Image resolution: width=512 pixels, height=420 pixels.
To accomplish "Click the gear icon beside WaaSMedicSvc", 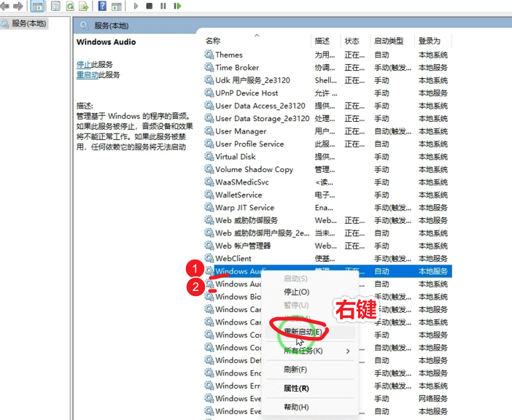I will click(x=209, y=182).
